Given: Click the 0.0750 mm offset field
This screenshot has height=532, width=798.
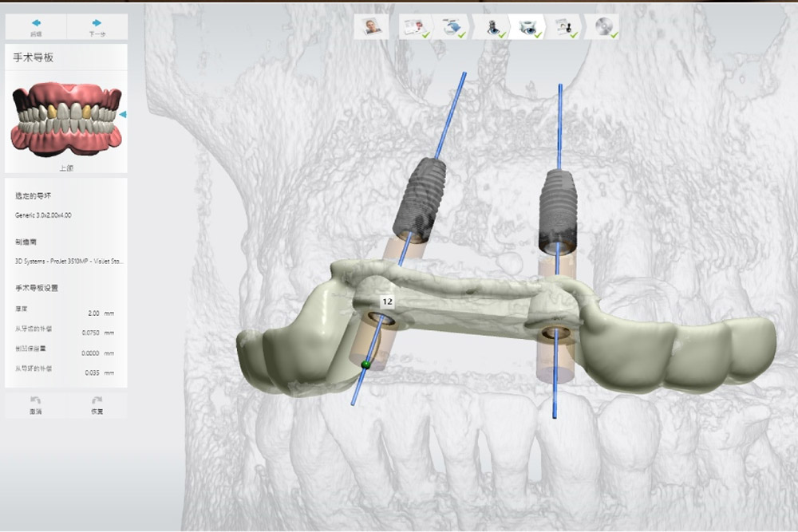Looking at the screenshot, I should click(x=94, y=333).
